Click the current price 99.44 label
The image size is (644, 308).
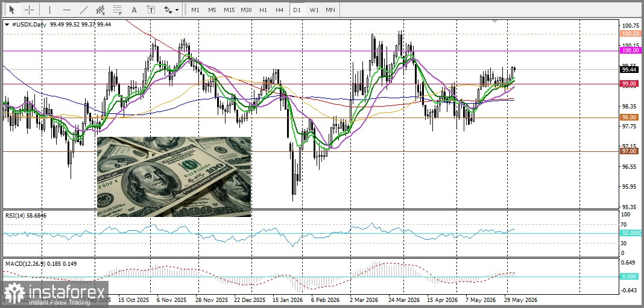629,70
